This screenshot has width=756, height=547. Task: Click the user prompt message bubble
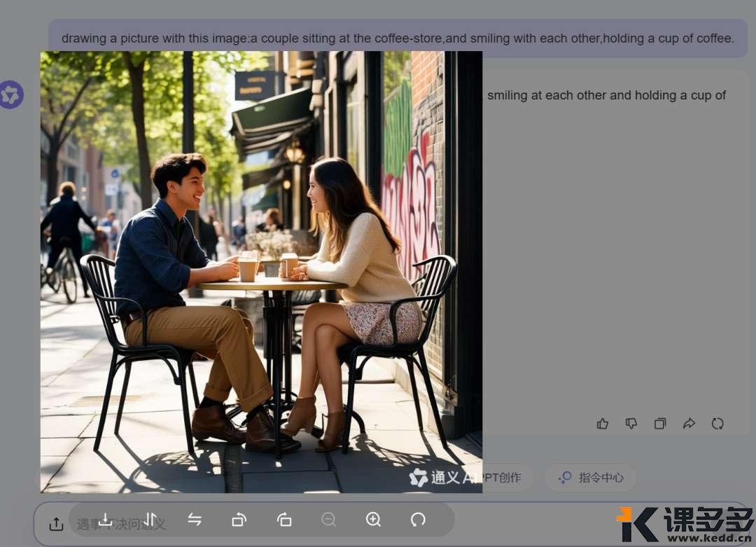pyautogui.click(x=398, y=39)
